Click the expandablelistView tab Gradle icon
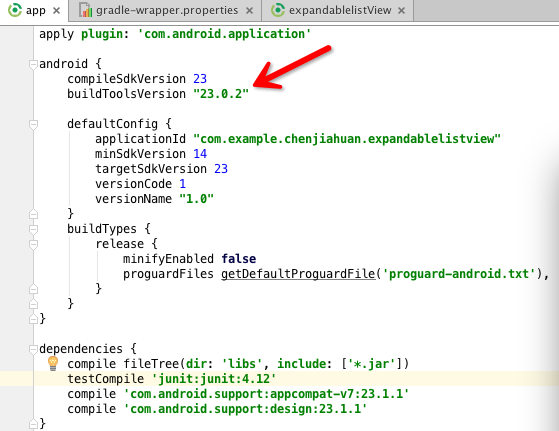 (277, 10)
